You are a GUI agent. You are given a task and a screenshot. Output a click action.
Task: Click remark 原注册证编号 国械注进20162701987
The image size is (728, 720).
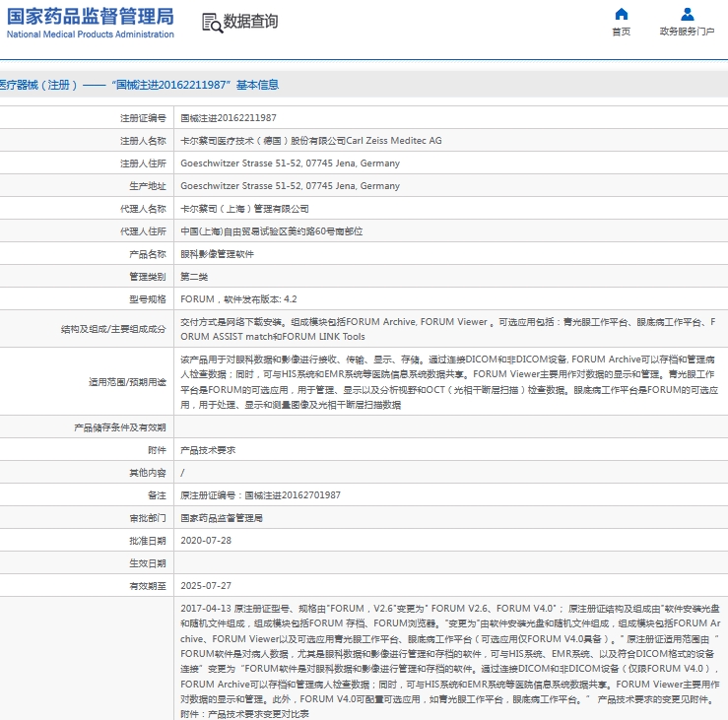coord(260,495)
